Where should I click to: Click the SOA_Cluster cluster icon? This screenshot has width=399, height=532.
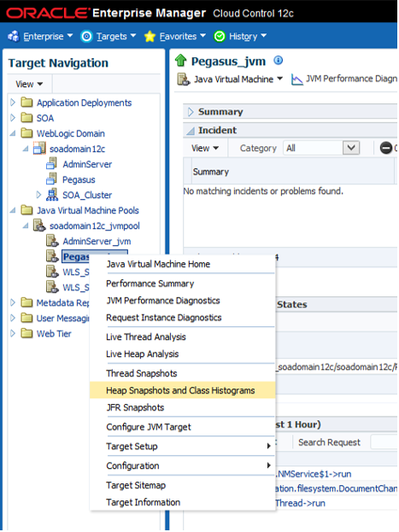tap(52, 195)
